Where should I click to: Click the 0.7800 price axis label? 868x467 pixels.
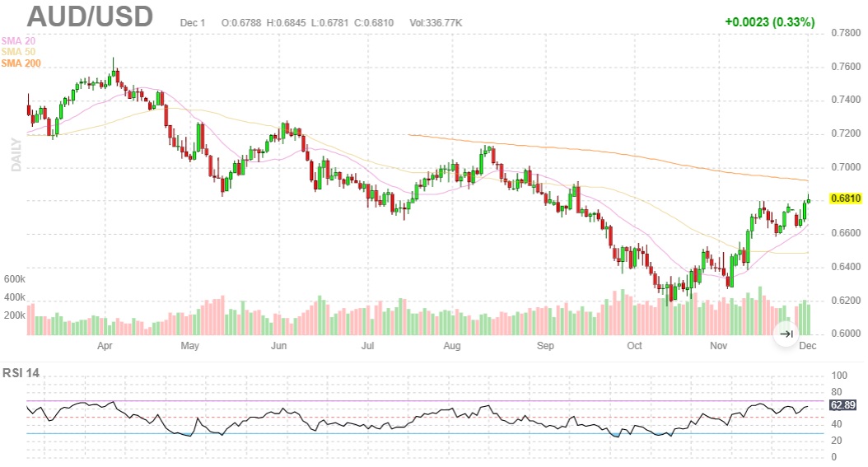(x=846, y=33)
